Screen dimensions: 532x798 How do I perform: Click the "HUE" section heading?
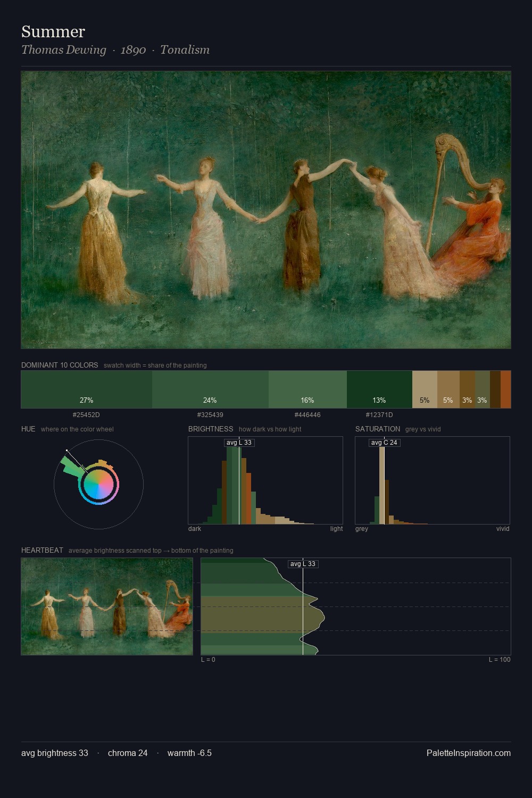pyautogui.click(x=28, y=429)
